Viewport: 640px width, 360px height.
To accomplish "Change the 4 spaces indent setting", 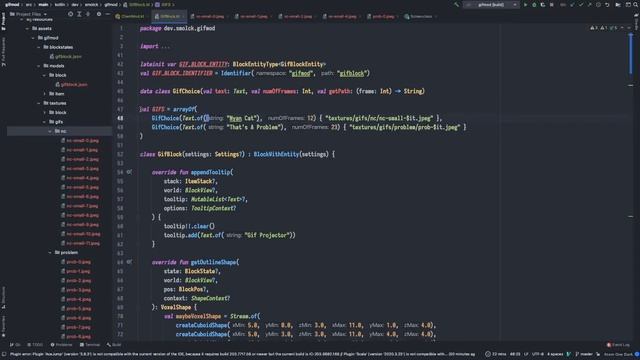I will (555, 354).
